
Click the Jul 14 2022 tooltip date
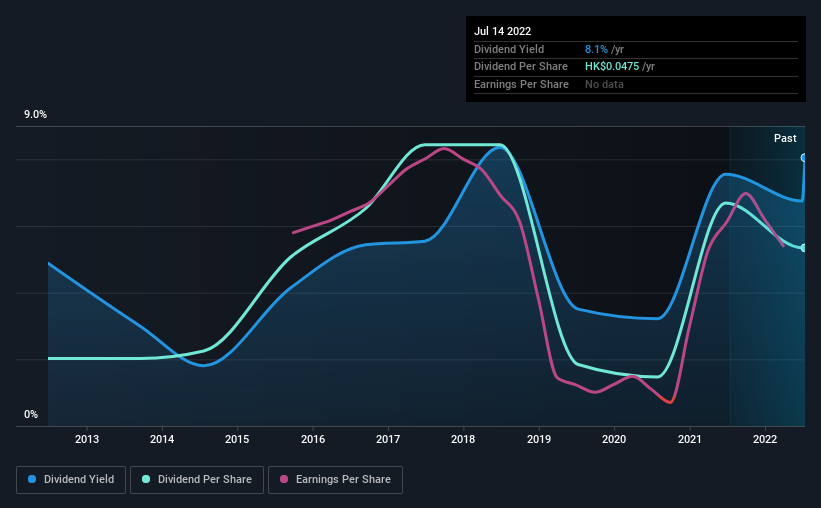(x=503, y=31)
